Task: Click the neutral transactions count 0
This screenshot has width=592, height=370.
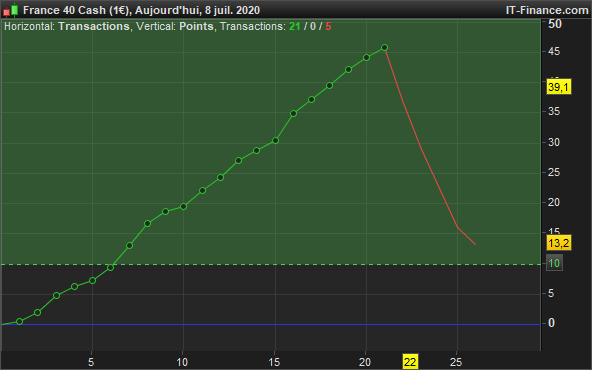Action: [313, 26]
